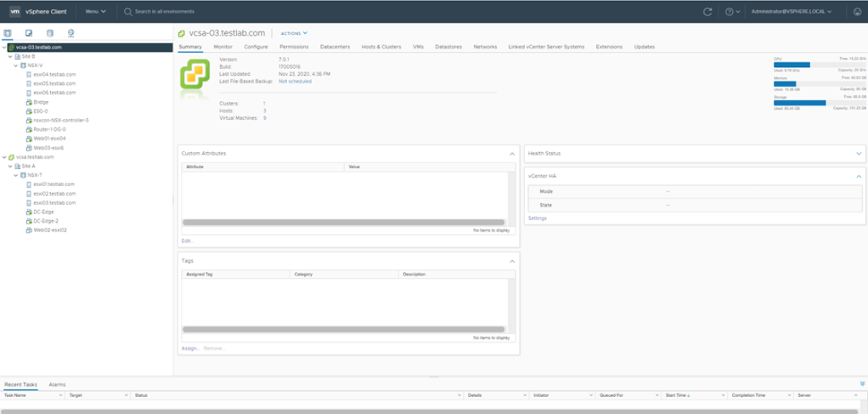868x414 pixels.
Task: Collapse the vCenter HA panel
Action: [x=859, y=176]
